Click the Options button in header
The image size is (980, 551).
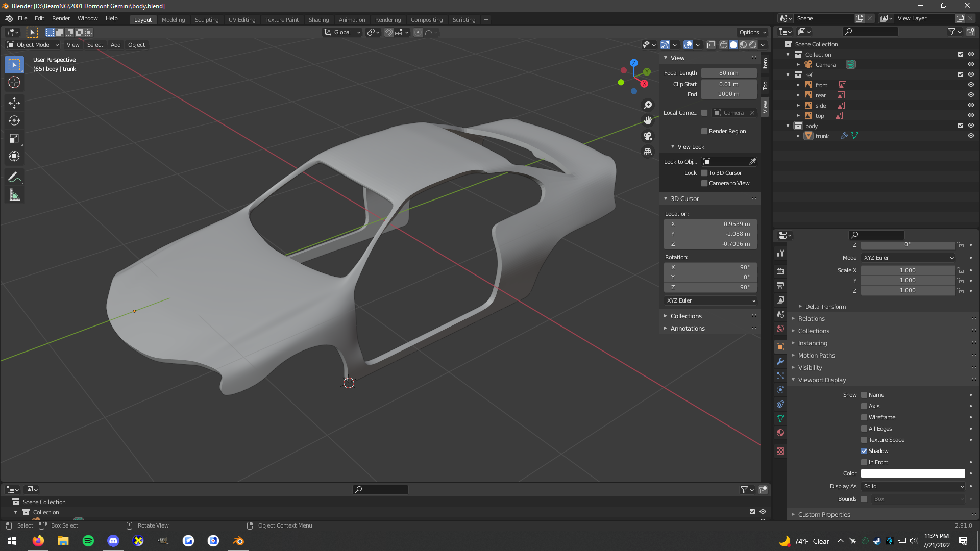(752, 32)
